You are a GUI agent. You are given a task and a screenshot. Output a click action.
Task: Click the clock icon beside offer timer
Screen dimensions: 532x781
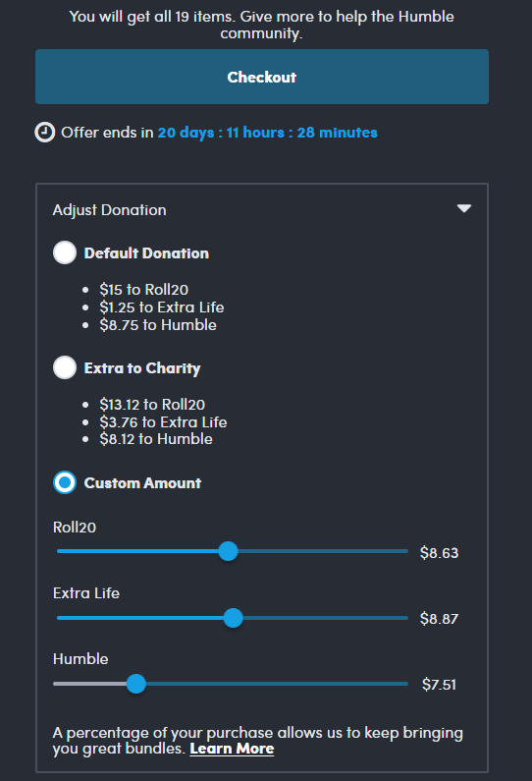(x=45, y=133)
